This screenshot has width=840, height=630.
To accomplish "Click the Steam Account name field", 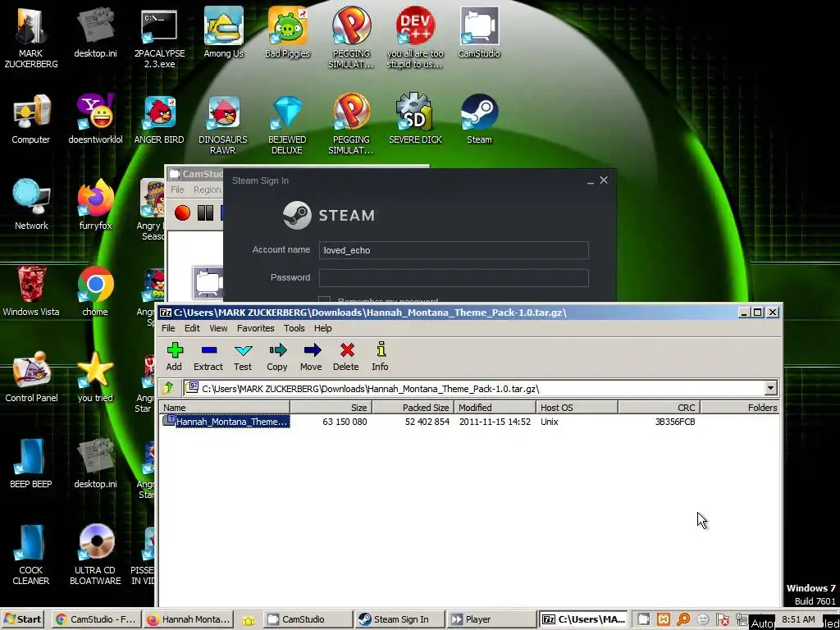I will pos(453,250).
